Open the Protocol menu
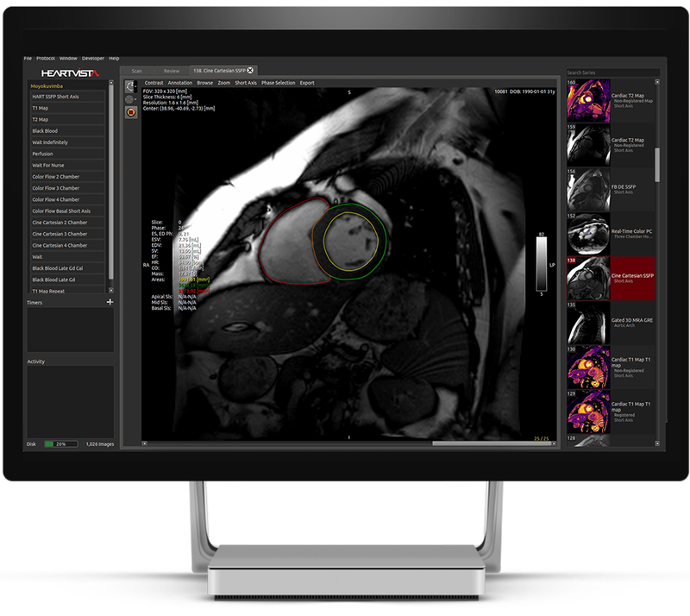 46,58
